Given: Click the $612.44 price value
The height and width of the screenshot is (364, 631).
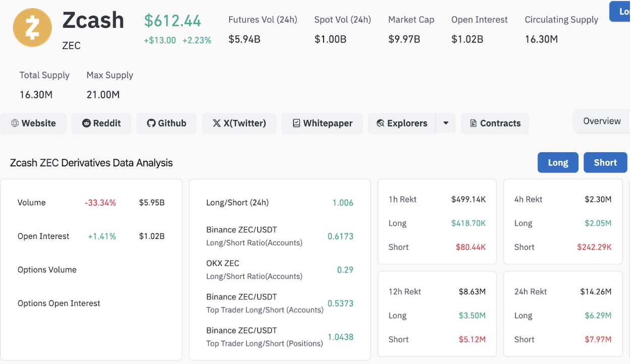Looking at the screenshot, I should [x=173, y=21].
